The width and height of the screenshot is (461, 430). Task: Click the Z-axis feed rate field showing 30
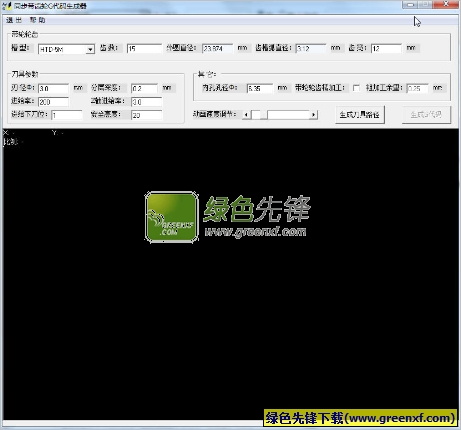click(x=147, y=102)
